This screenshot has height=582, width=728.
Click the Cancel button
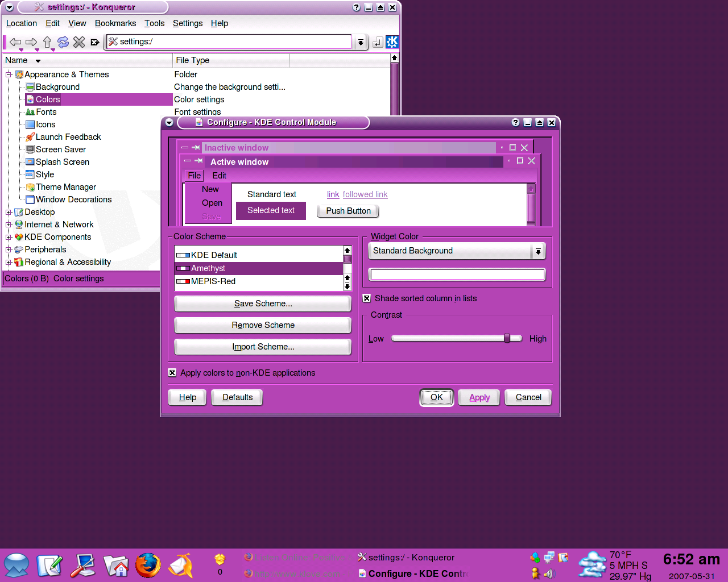coord(528,397)
